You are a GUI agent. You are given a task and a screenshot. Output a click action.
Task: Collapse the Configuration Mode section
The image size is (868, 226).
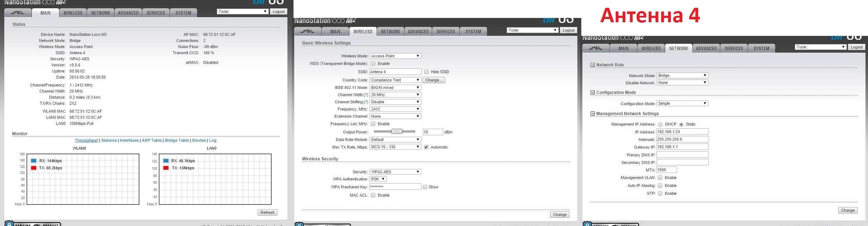click(592, 93)
